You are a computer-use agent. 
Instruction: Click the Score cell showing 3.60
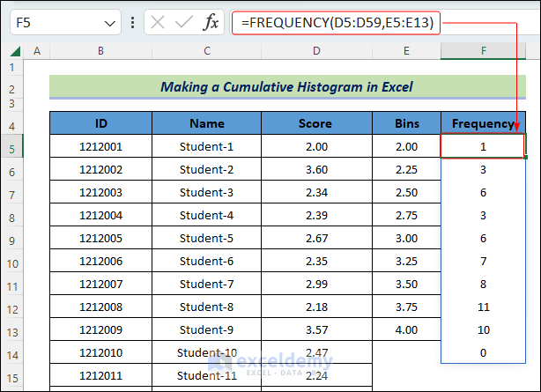click(x=315, y=170)
